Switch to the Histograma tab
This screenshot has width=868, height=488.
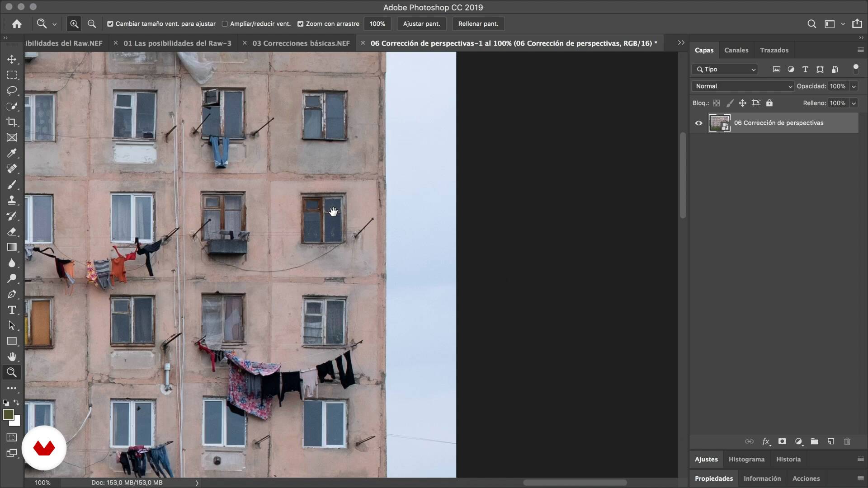[746, 459]
